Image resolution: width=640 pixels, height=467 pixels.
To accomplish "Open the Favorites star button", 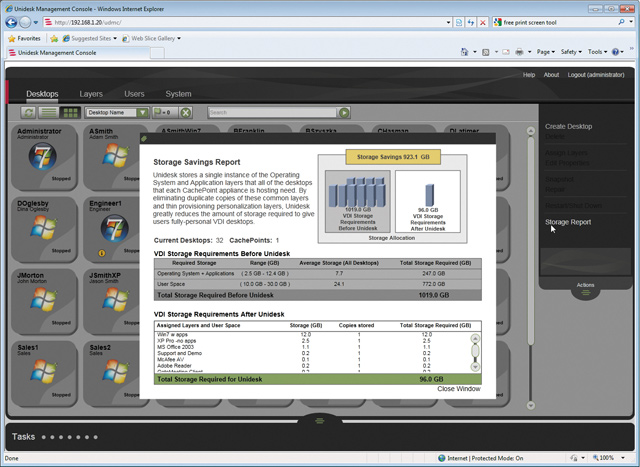I will 24,38.
